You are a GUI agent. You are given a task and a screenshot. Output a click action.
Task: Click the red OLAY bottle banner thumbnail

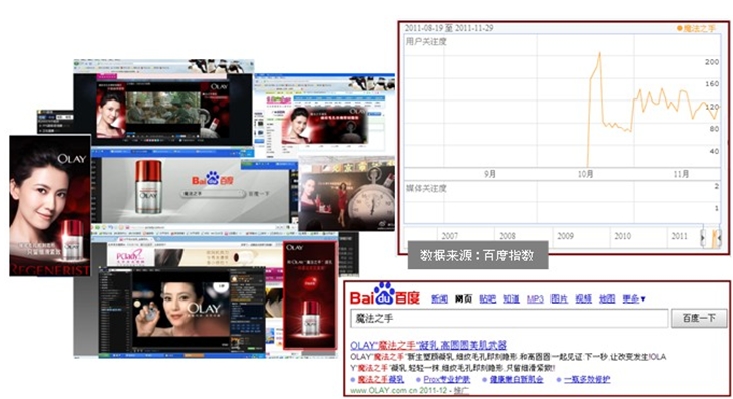click(x=310, y=295)
